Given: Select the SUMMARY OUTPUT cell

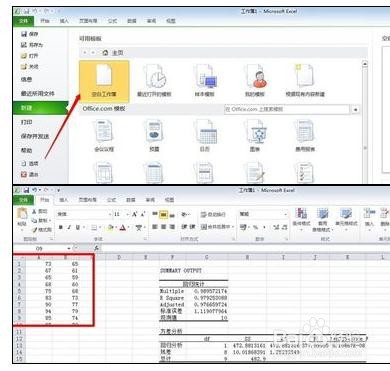Looking at the screenshot, I should click(x=181, y=271).
